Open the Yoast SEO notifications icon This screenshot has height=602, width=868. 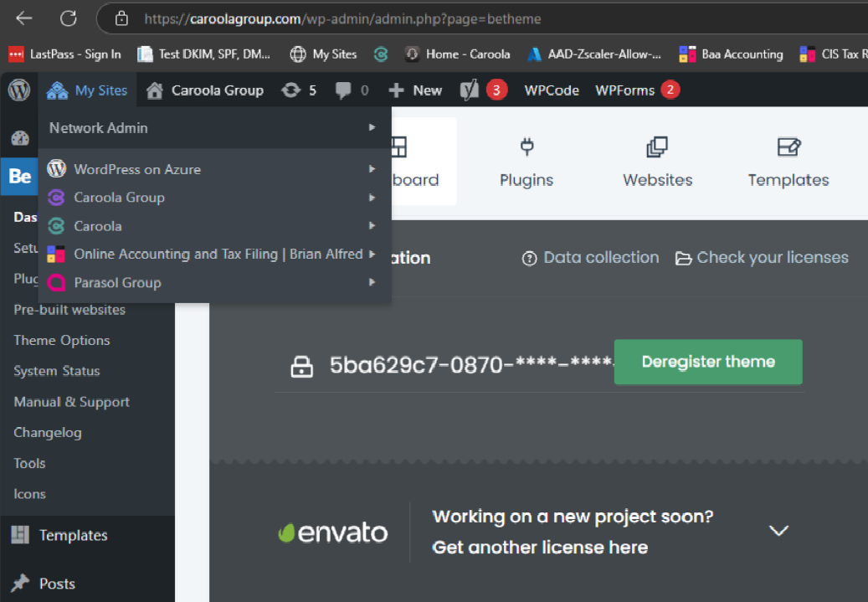pos(470,90)
